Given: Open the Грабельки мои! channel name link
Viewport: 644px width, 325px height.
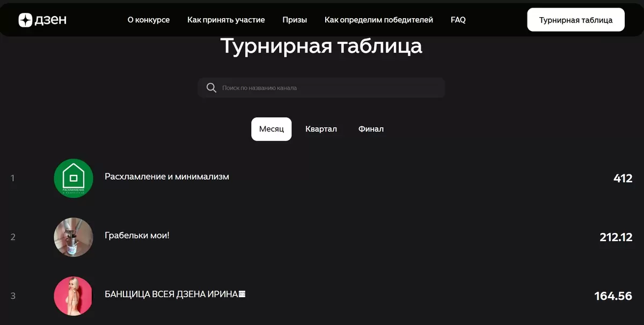Looking at the screenshot, I should pos(137,235).
